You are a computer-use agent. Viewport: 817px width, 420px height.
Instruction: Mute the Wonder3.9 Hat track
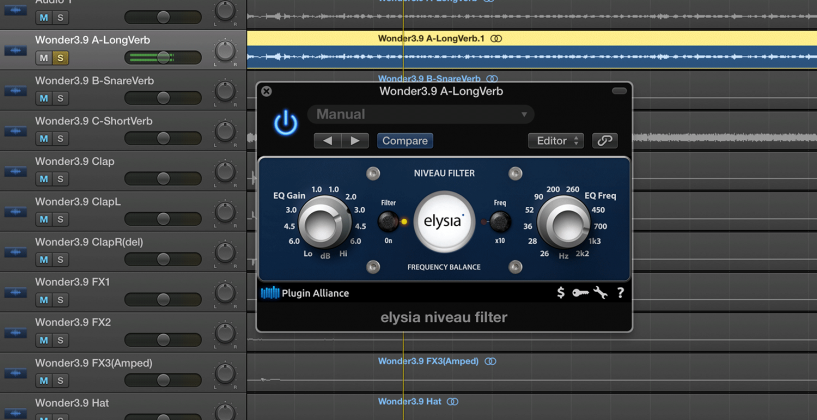44,418
